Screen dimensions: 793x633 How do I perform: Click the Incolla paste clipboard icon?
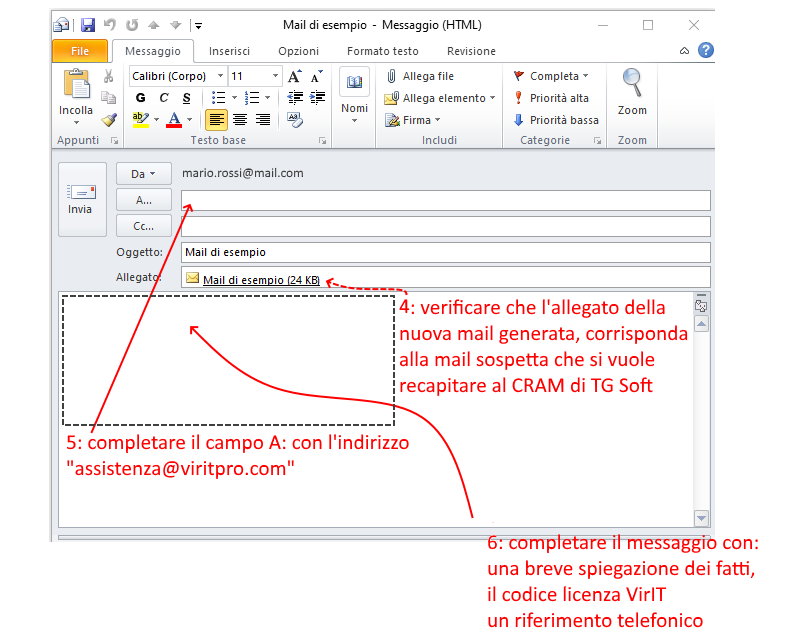coord(76,84)
